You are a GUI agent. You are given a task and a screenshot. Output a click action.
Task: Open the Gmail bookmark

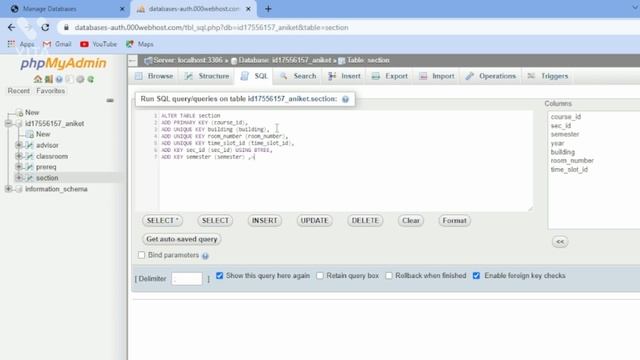pos(57,44)
